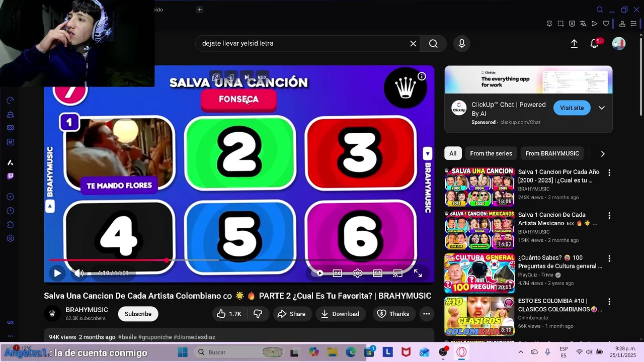Open YouTube notifications bell
The width and height of the screenshot is (644, 362).
tap(595, 44)
